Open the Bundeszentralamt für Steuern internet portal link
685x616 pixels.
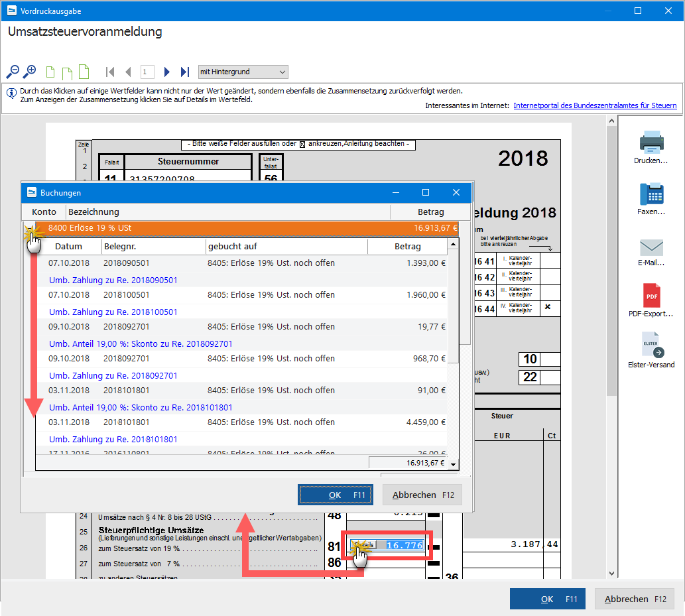595,105
